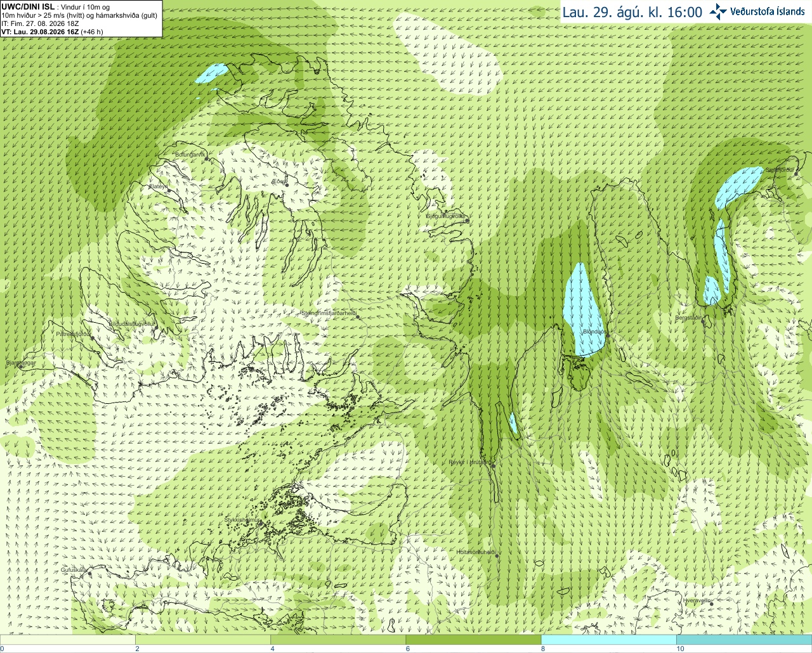Select the 6–8 dark green legend band
Screen dimensions: 812x653
pos(473,640)
